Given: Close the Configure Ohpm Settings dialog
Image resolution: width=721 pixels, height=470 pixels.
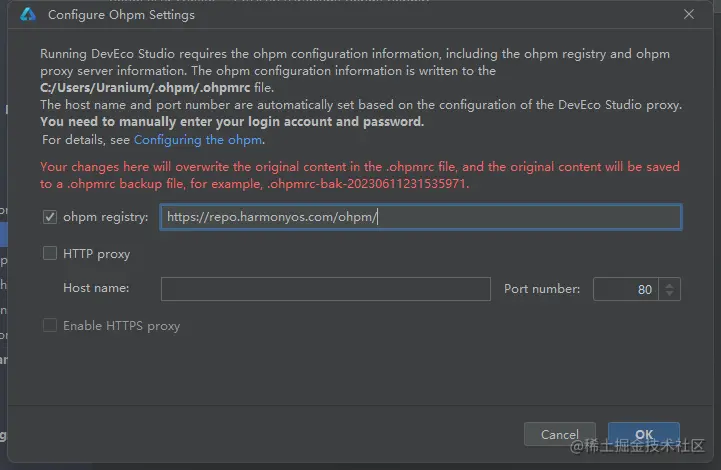Looking at the screenshot, I should tap(688, 15).
